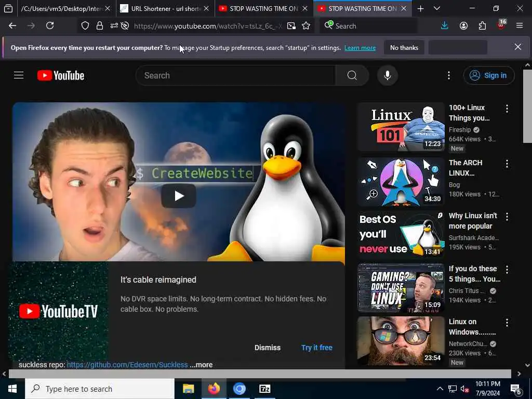532x399 pixels.
Task: Click Try it free for YouTube TV
Action: click(317, 348)
